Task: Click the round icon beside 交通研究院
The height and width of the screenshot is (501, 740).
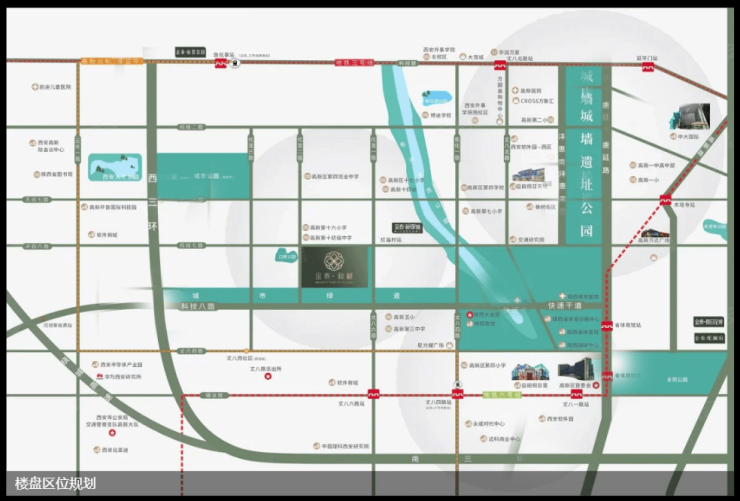Action: click(513, 239)
